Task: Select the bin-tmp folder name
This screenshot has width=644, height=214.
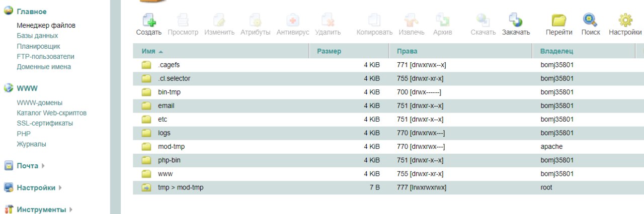Action: (x=169, y=92)
